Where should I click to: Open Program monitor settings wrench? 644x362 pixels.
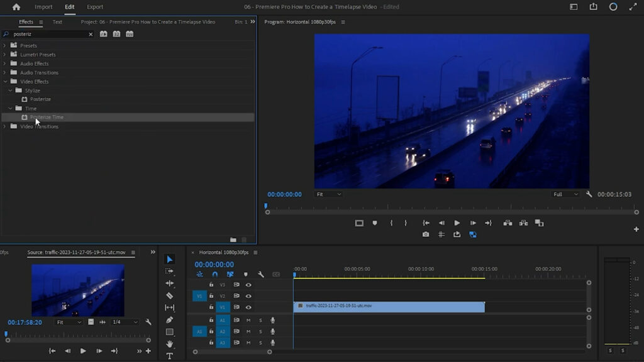(x=589, y=194)
